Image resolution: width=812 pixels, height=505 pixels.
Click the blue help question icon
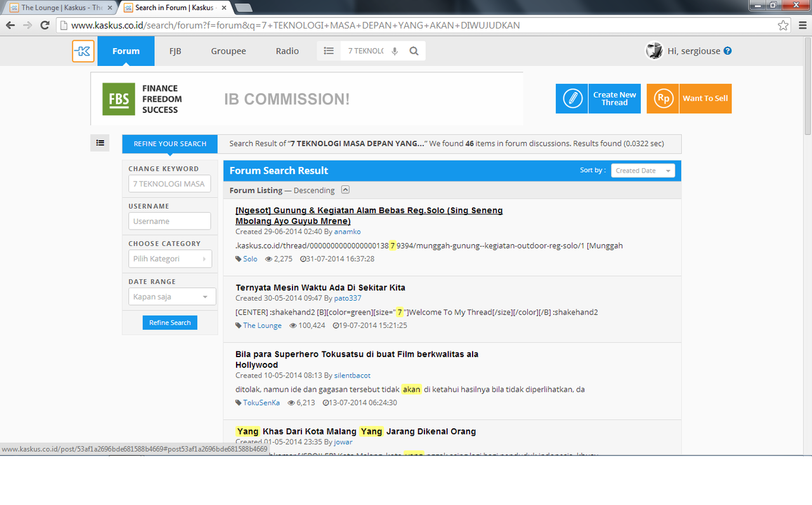tap(728, 51)
